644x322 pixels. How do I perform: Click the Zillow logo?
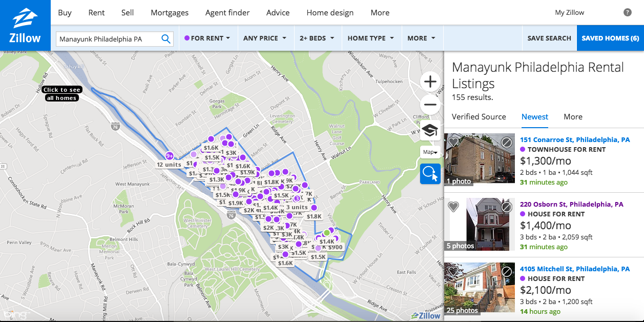[25, 26]
